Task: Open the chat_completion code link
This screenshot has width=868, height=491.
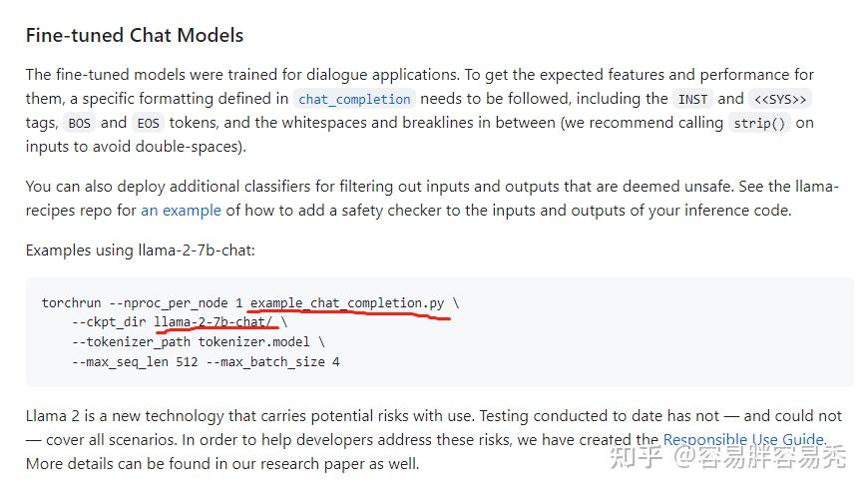Action: click(x=354, y=99)
